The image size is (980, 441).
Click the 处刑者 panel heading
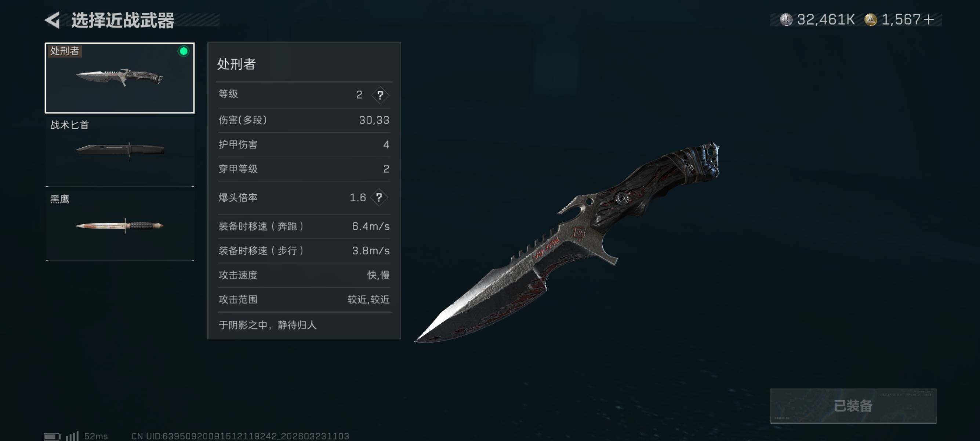(x=236, y=64)
